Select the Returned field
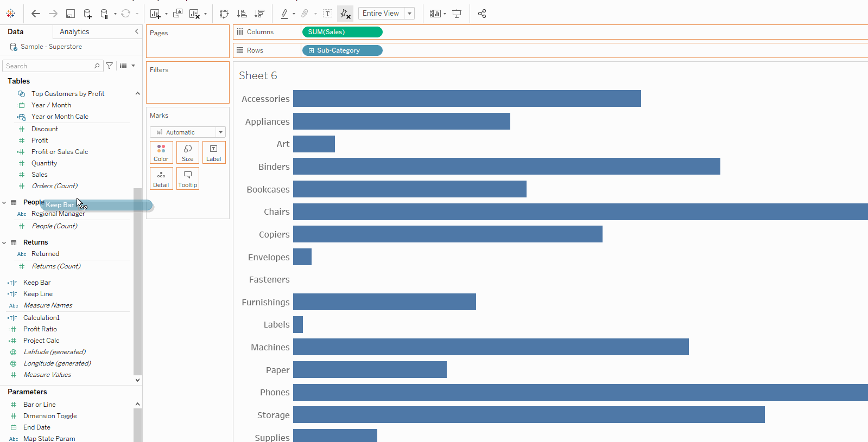The width and height of the screenshot is (868, 442). [x=46, y=254]
